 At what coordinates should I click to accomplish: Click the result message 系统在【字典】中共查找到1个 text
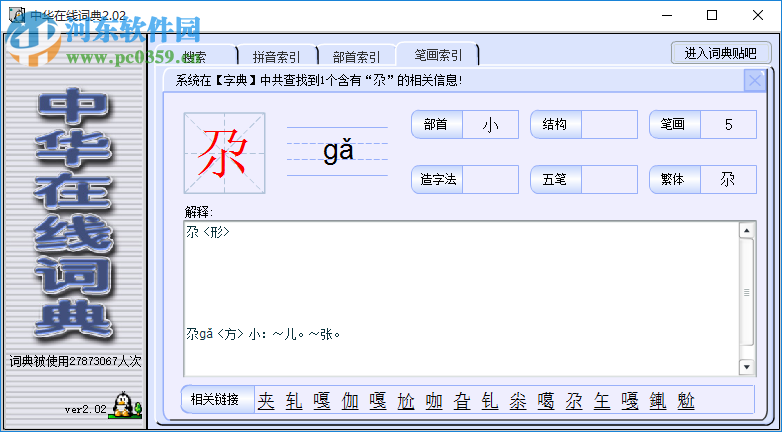(319, 80)
